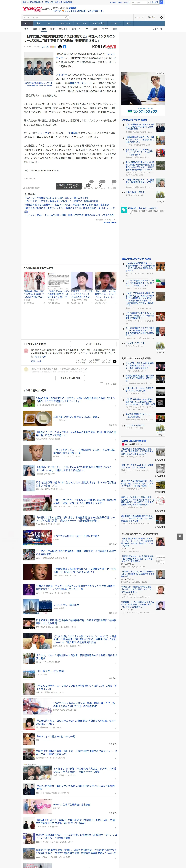Open the みんなの意見 tab

click(x=99, y=24)
